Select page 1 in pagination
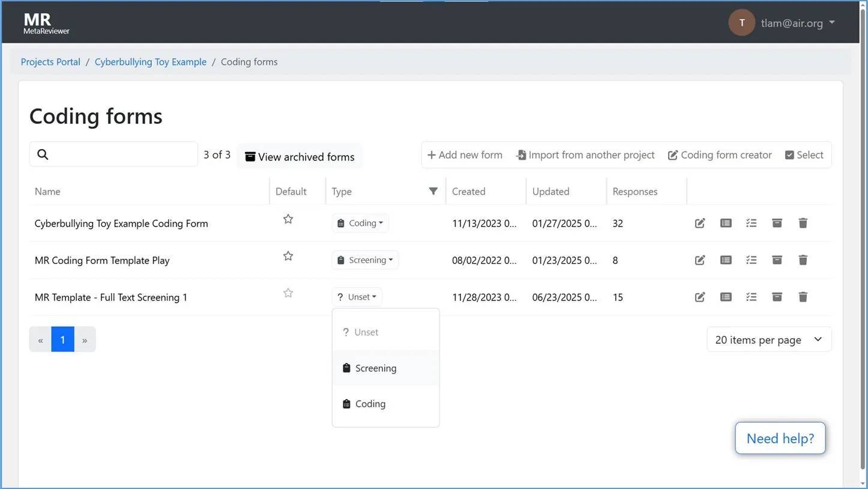Image resolution: width=868 pixels, height=489 pixels. pos(62,339)
